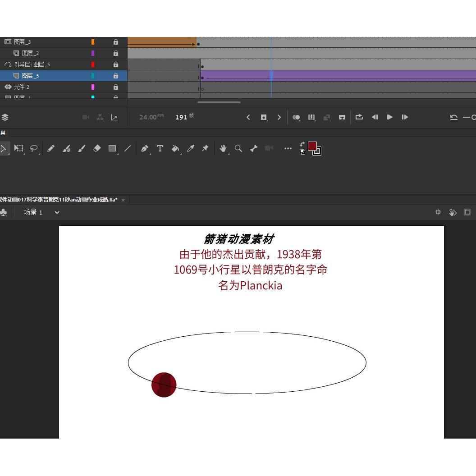The width and height of the screenshot is (476, 476).
Task: Click the current frame number 191
Action: 181,117
